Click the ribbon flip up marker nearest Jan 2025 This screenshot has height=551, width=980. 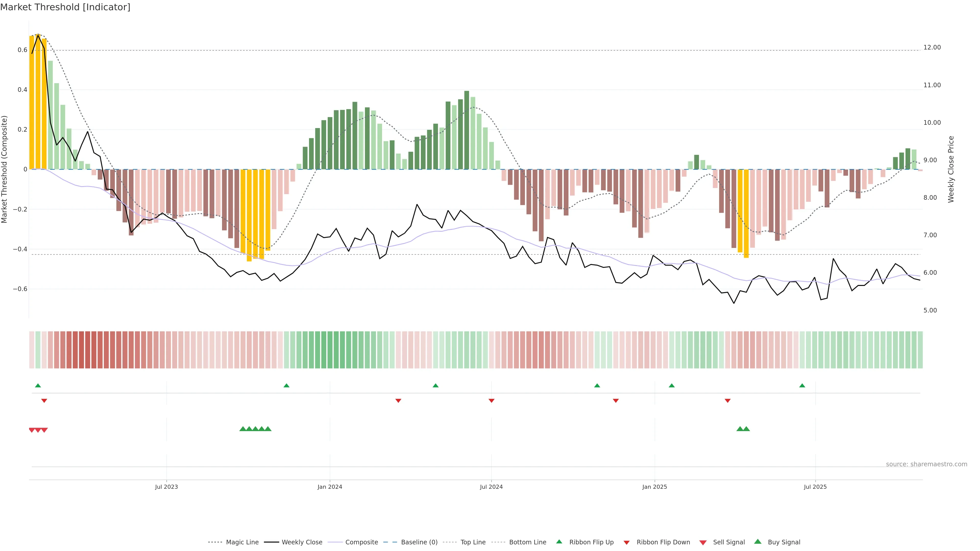coord(671,386)
